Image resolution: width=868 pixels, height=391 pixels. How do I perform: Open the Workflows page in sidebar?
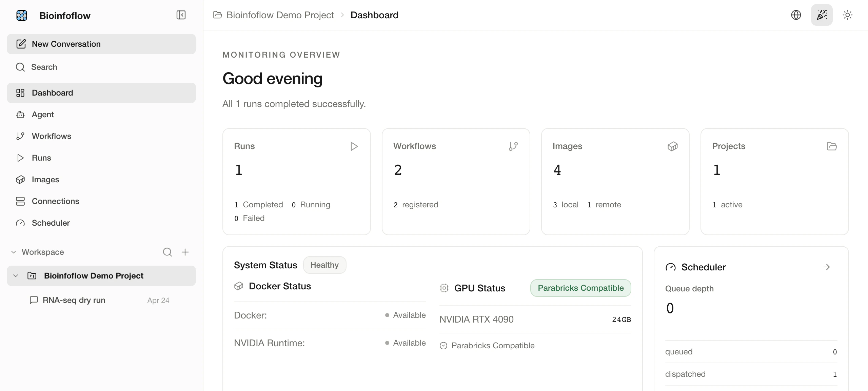(x=101, y=136)
